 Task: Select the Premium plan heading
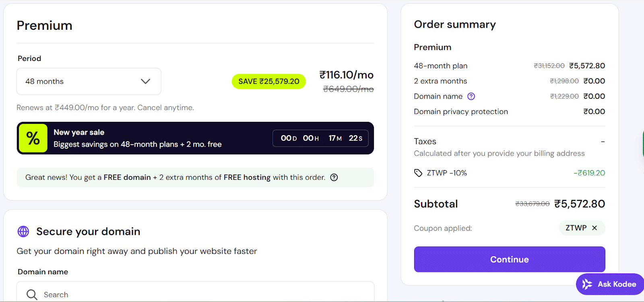pos(44,25)
